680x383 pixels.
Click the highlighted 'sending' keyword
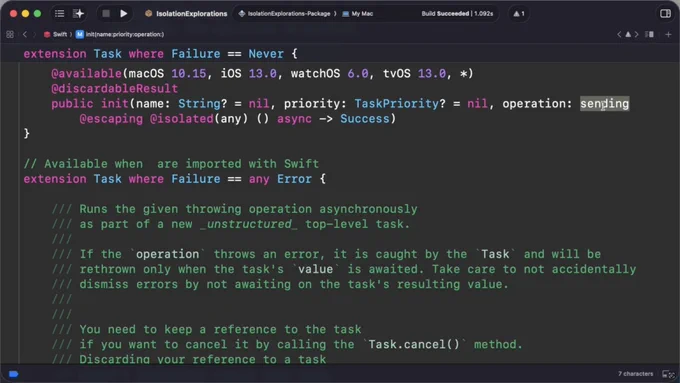click(x=605, y=104)
